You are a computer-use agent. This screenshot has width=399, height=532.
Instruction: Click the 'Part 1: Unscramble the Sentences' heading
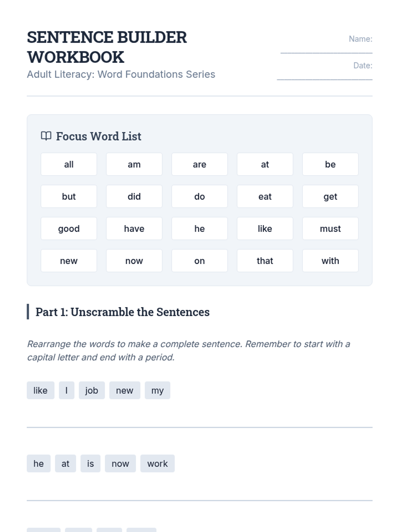click(x=122, y=312)
